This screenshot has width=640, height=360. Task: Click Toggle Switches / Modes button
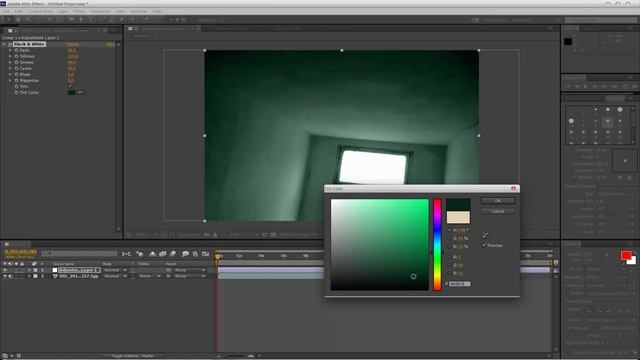pos(133,356)
